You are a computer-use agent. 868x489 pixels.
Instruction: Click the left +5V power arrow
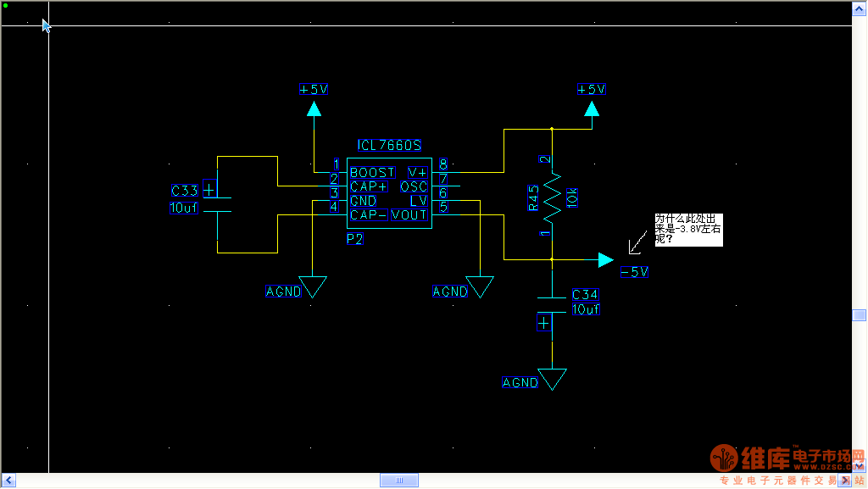click(314, 108)
